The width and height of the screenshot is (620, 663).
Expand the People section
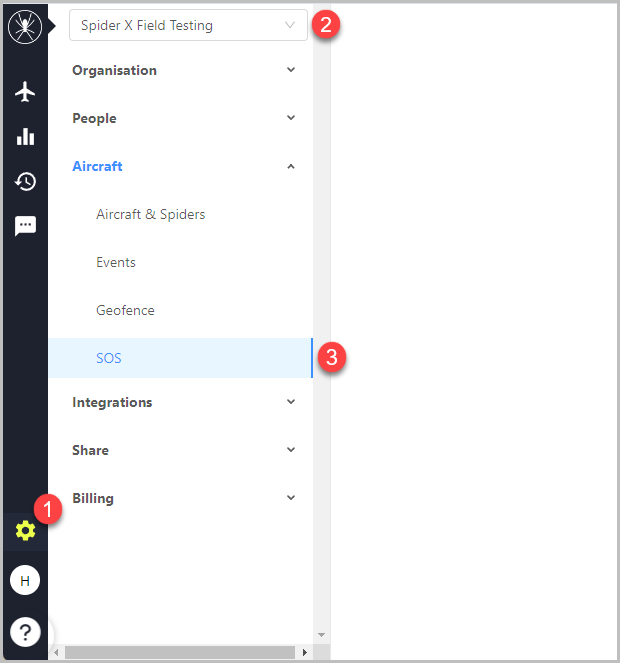click(x=183, y=118)
